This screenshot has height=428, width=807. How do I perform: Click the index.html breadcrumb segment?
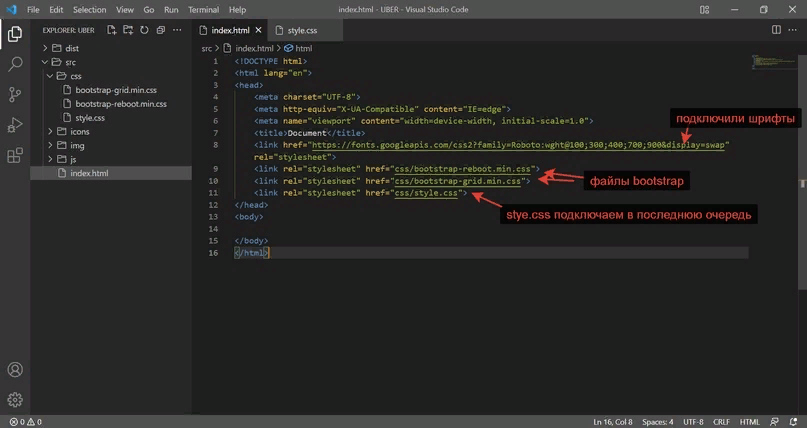(x=254, y=48)
